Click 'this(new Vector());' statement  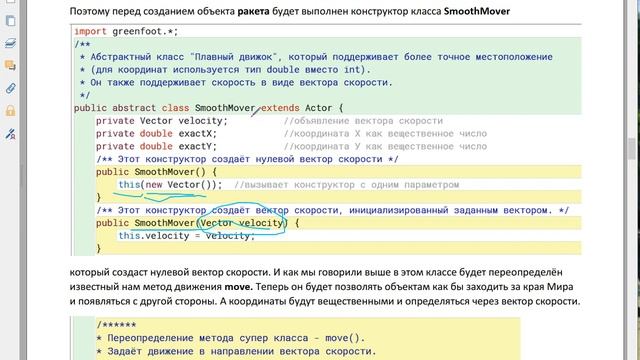click(170, 184)
